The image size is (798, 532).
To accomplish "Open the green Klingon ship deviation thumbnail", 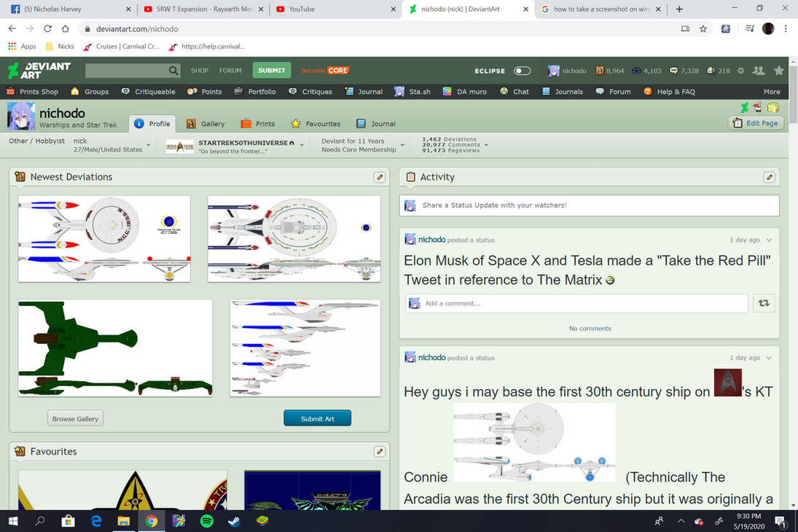I will [x=116, y=348].
